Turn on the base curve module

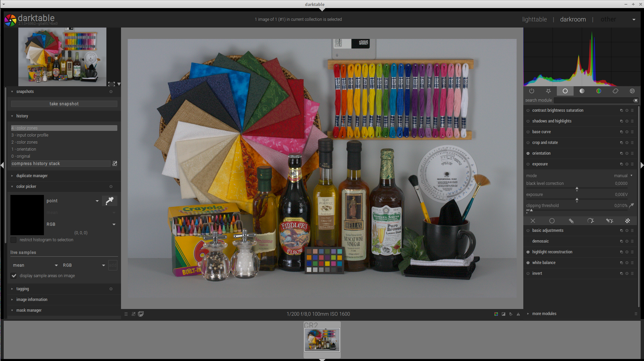coord(528,132)
